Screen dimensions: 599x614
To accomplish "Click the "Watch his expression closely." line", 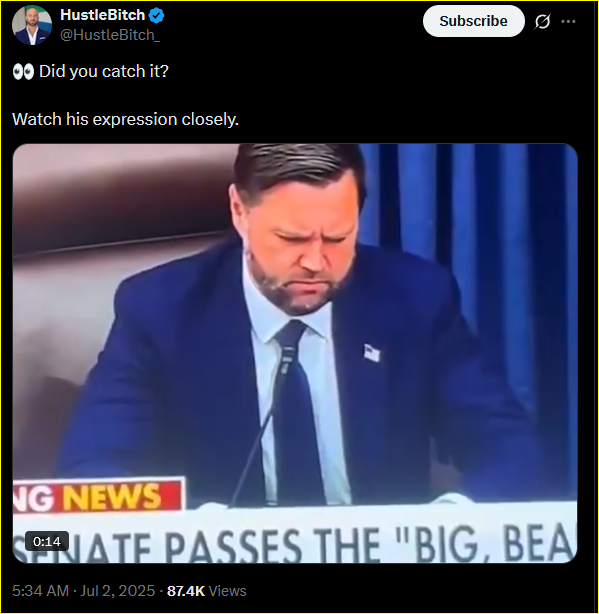I will tap(125, 119).
